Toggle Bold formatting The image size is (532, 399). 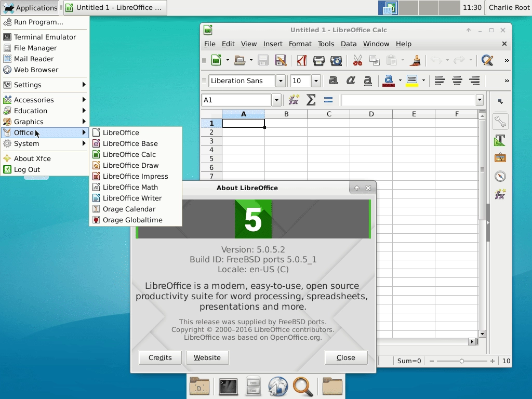coord(333,81)
